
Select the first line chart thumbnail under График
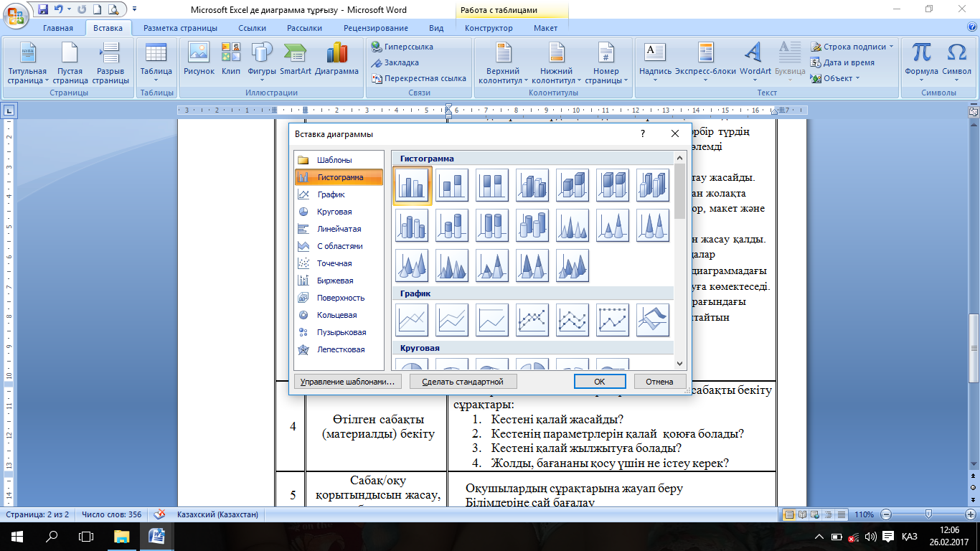click(x=412, y=320)
